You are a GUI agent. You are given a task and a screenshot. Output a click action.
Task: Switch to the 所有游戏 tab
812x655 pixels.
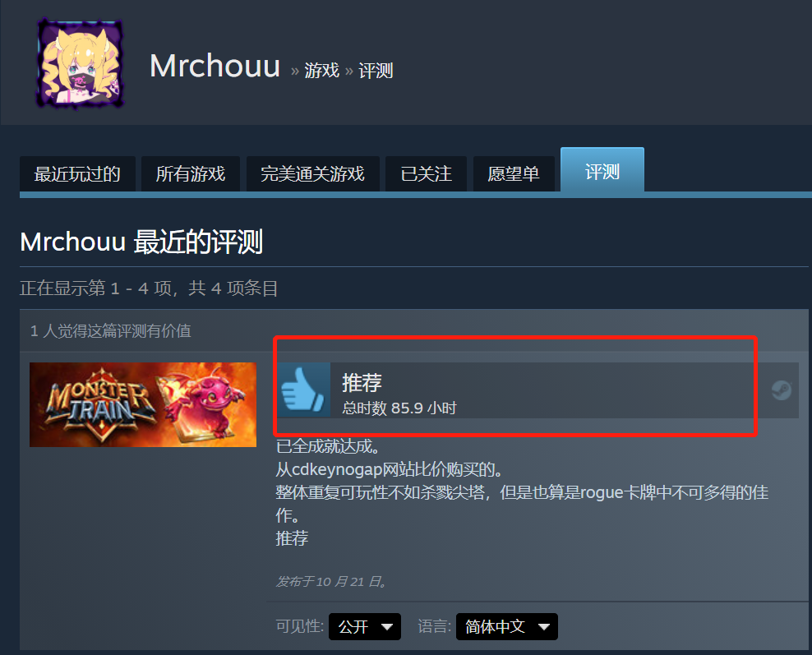click(191, 174)
